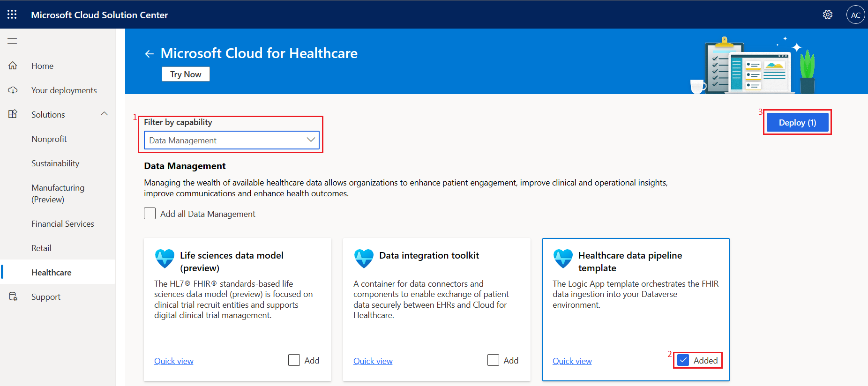Click the Data integration toolkit heart icon
The height and width of the screenshot is (386, 868).
364,258
